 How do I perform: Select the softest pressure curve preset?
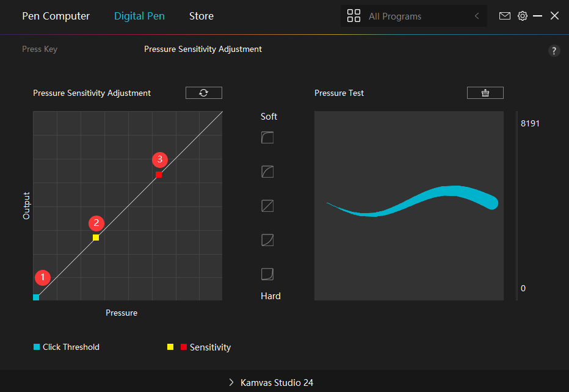(x=267, y=137)
